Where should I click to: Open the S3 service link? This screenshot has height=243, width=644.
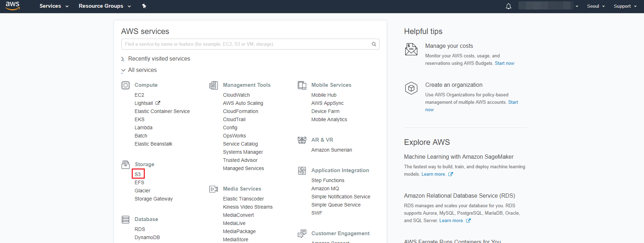click(138, 174)
